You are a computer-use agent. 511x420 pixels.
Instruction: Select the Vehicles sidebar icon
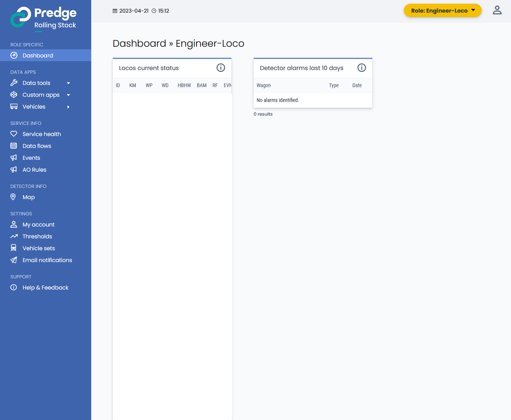[x=14, y=106]
